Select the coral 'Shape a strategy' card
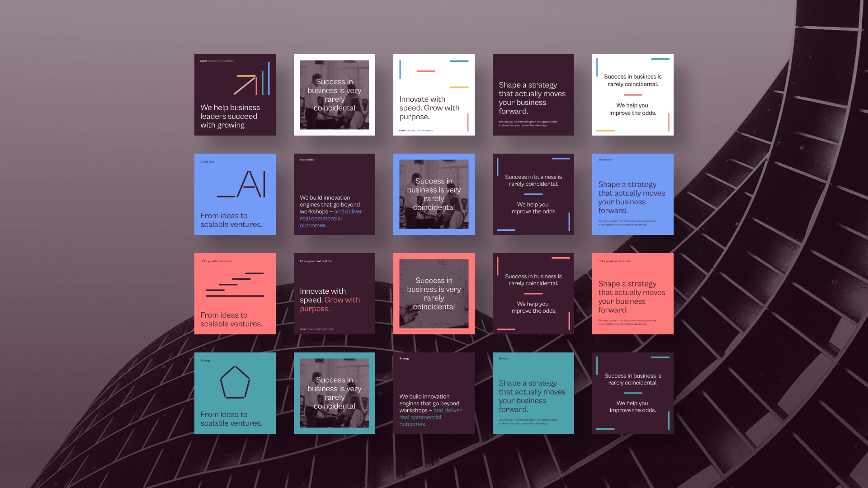Screen dimensions: 868x488 [632, 294]
